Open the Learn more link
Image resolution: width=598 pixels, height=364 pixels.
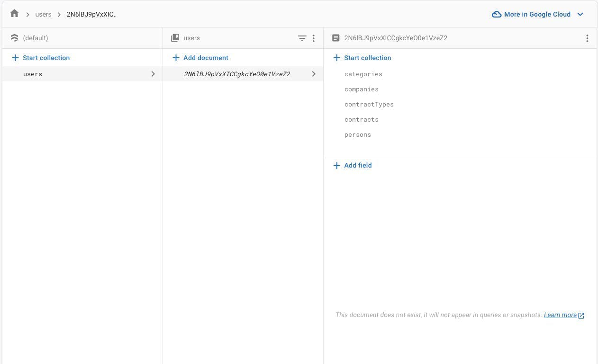coord(564,315)
